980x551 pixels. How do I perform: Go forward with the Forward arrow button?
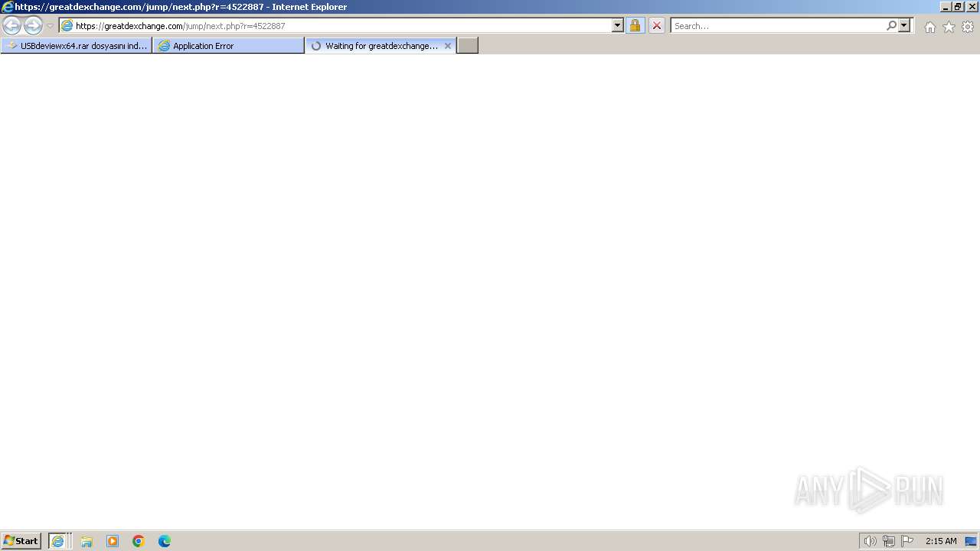pyautogui.click(x=33, y=26)
